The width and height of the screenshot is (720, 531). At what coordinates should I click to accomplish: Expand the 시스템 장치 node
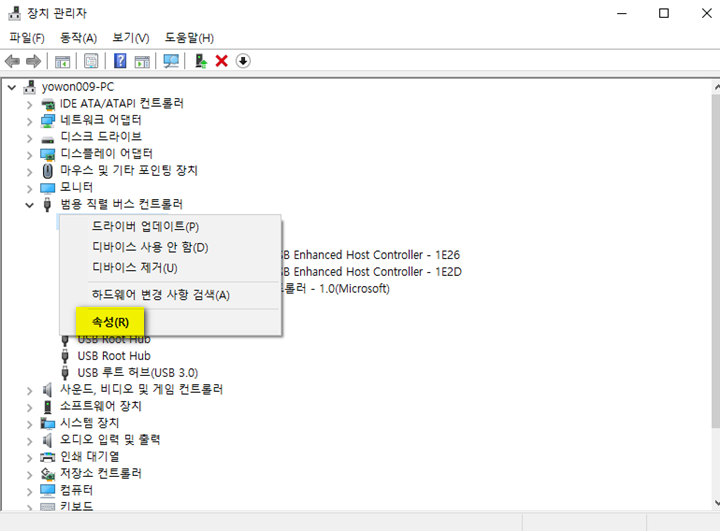(29, 424)
